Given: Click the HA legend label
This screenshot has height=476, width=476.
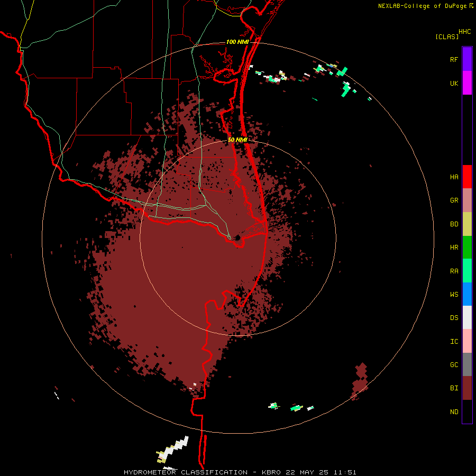Looking at the screenshot, I should point(454,177).
